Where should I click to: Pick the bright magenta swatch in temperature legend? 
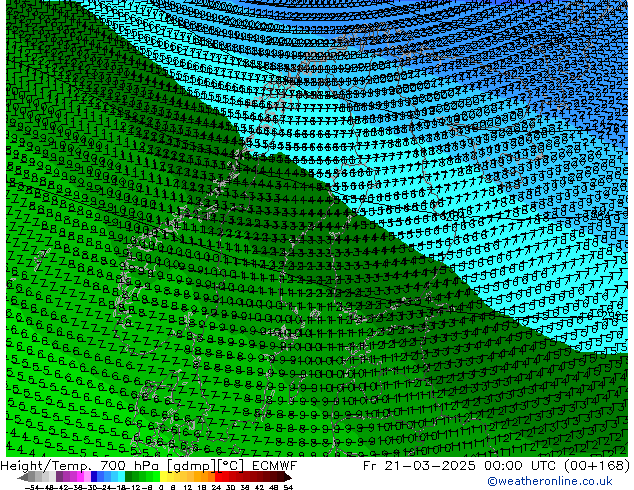coord(80,476)
